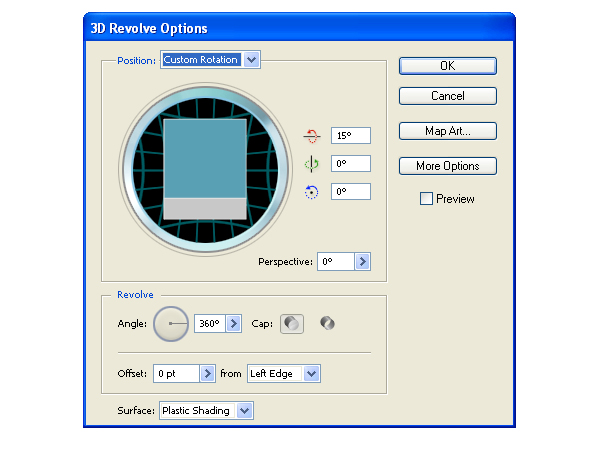Click the 360° angle input field
Screen dimensions: 600x450
click(210, 324)
